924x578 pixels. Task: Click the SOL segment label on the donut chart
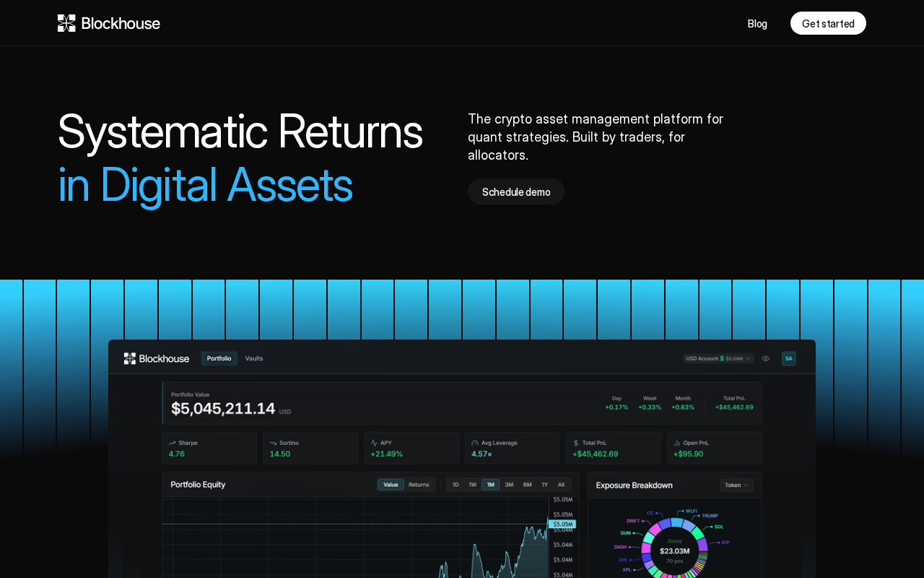(x=719, y=527)
